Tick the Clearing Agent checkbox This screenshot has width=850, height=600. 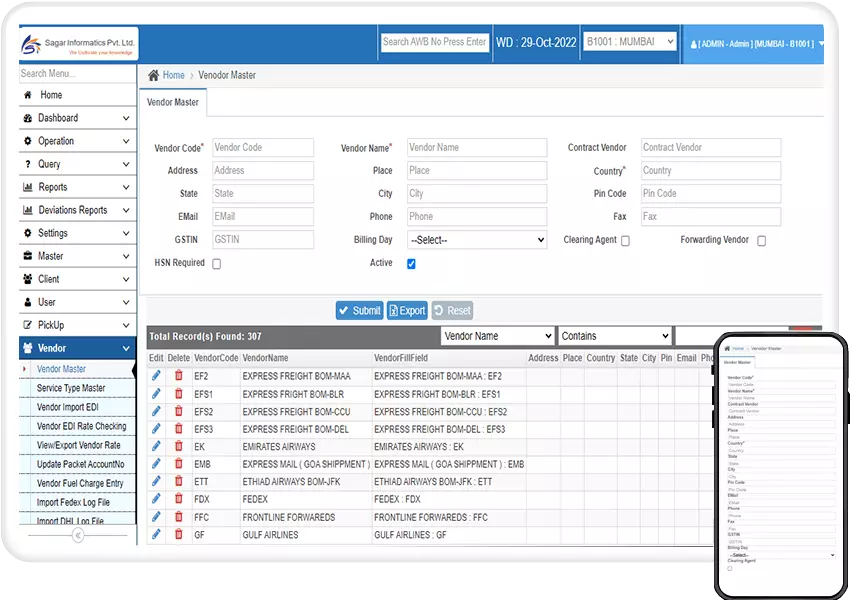[625, 241]
